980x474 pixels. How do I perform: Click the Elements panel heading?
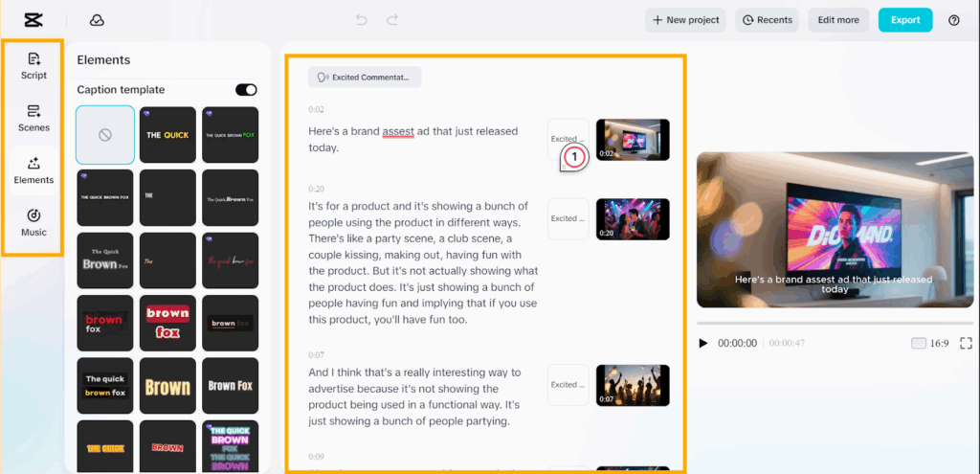coord(103,60)
